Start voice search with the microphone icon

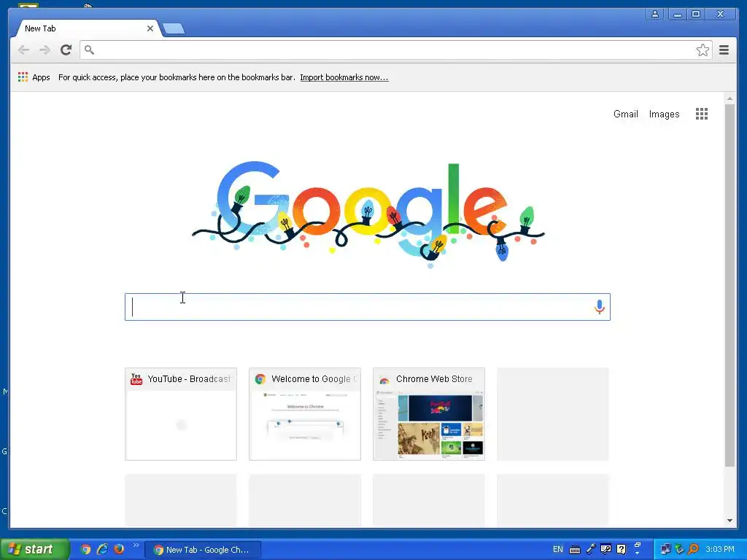click(x=600, y=307)
